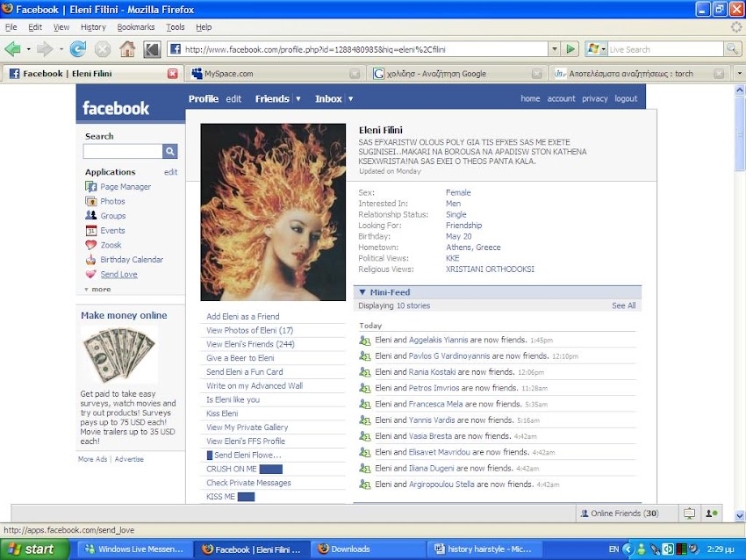Click the Send Love heart icon

click(91, 274)
